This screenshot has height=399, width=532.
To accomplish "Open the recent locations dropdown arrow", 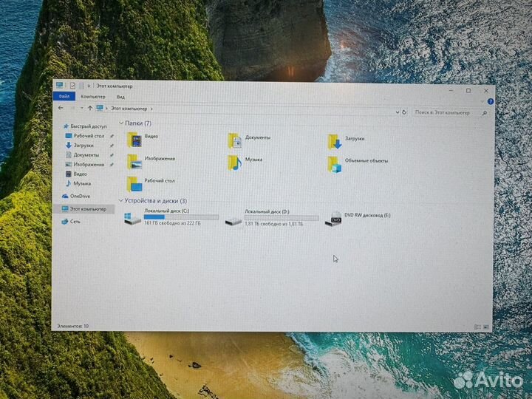I will (x=82, y=108).
